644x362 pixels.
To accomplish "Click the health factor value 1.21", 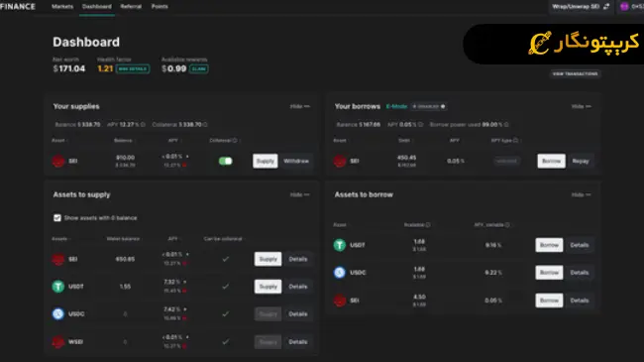I will click(105, 68).
